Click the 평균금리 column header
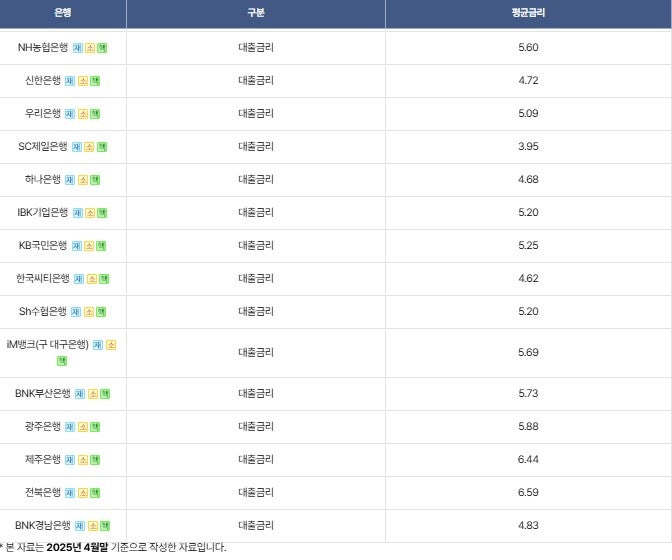 [528, 13]
